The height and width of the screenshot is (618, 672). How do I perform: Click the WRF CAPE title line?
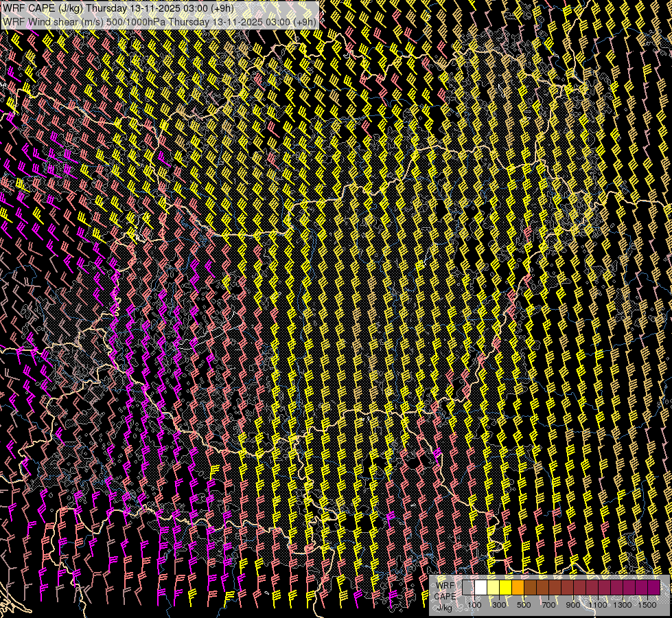[x=118, y=9]
